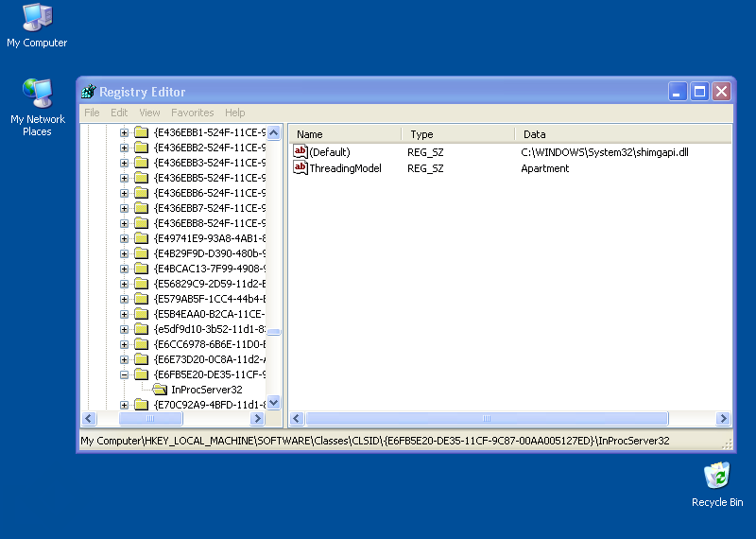Select the ThreadingModel string value icon
The width and height of the screenshot is (756, 539).
[x=301, y=168]
